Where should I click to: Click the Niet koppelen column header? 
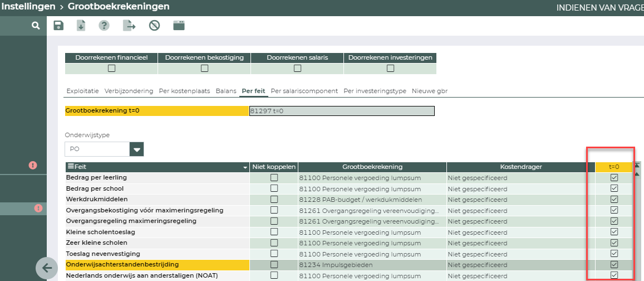(274, 167)
